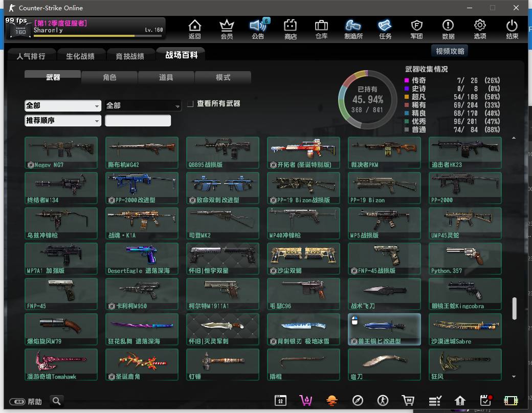Expand the second 全部 filter dropdown
Viewport: 532px width, 413px height.
click(143, 105)
